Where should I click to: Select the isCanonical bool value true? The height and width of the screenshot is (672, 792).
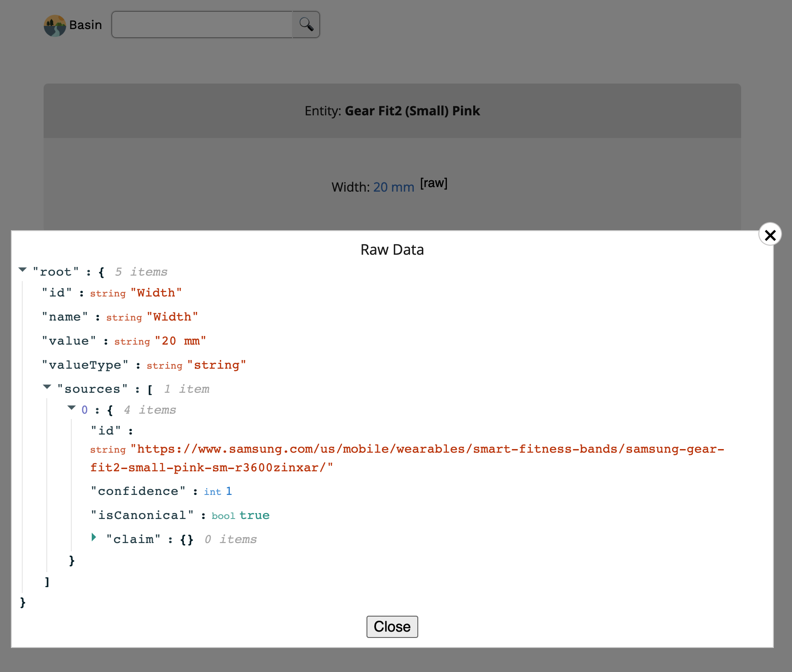[254, 515]
